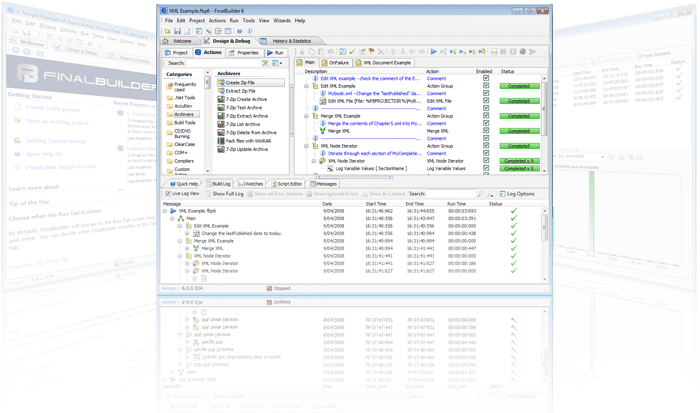The height and width of the screenshot is (413, 700).
Task: Click the Move Up arrow icon
Action: [x=393, y=52]
